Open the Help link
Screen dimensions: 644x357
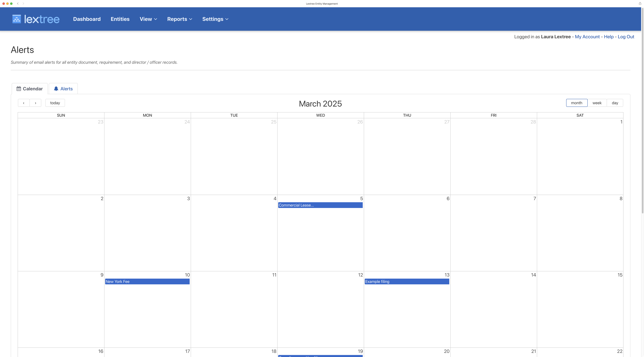point(609,37)
